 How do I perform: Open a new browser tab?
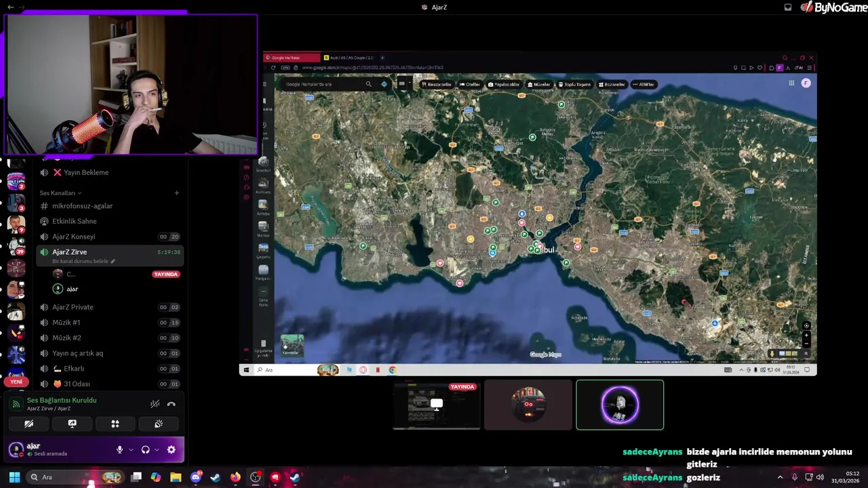point(382,58)
